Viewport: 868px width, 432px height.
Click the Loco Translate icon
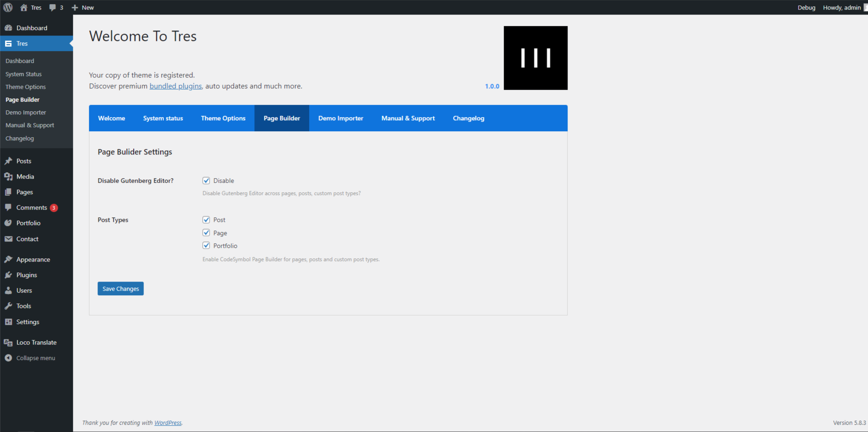click(x=8, y=343)
